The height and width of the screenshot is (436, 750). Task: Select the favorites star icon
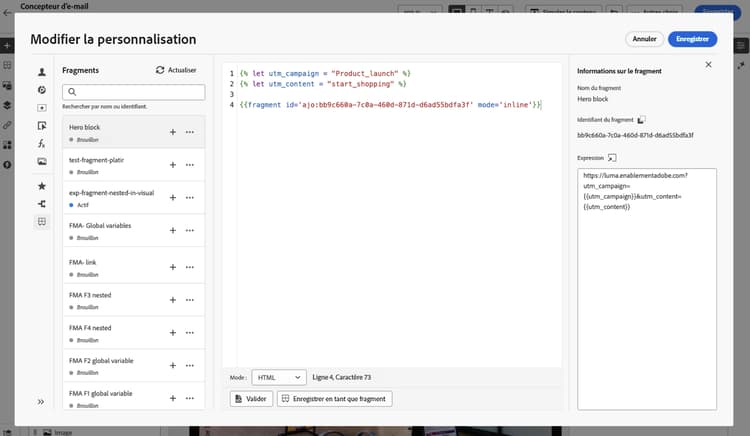pyautogui.click(x=42, y=186)
